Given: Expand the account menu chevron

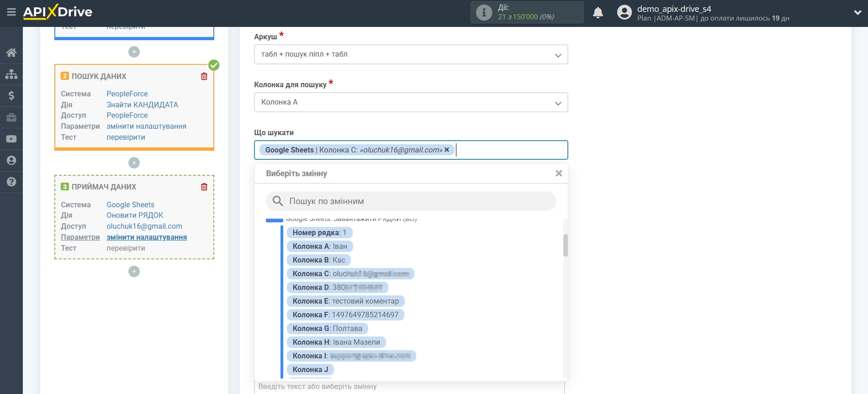Looking at the screenshot, I should (857, 13).
